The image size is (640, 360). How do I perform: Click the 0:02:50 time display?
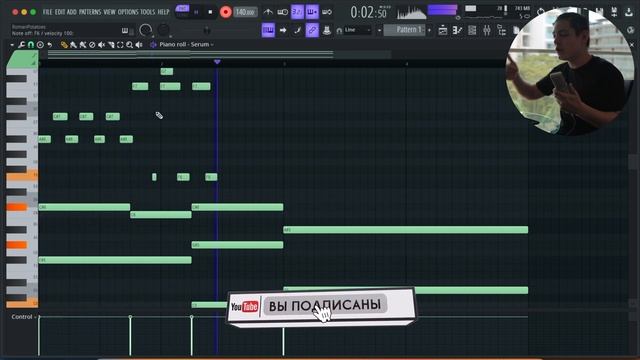[369, 12]
